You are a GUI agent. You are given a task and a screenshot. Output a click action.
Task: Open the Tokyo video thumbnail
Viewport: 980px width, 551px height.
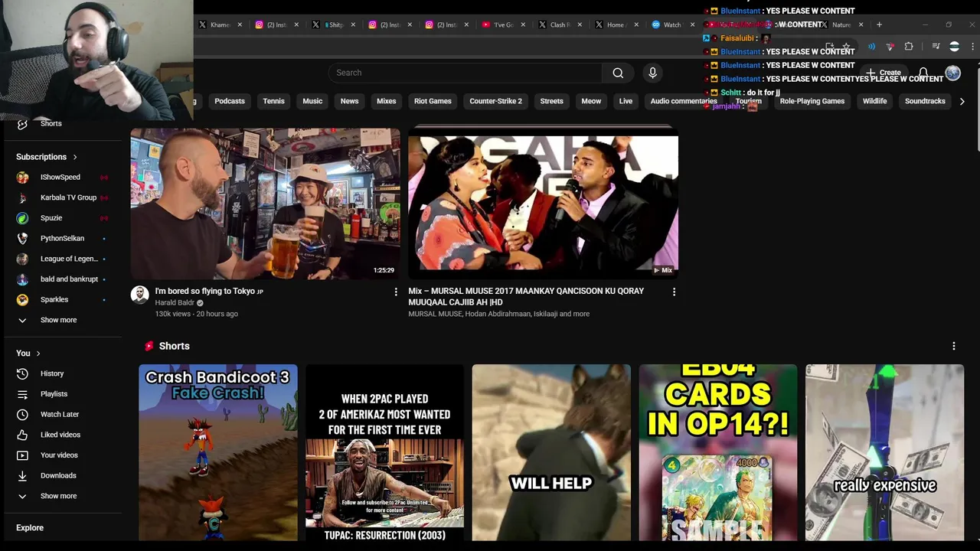(265, 204)
